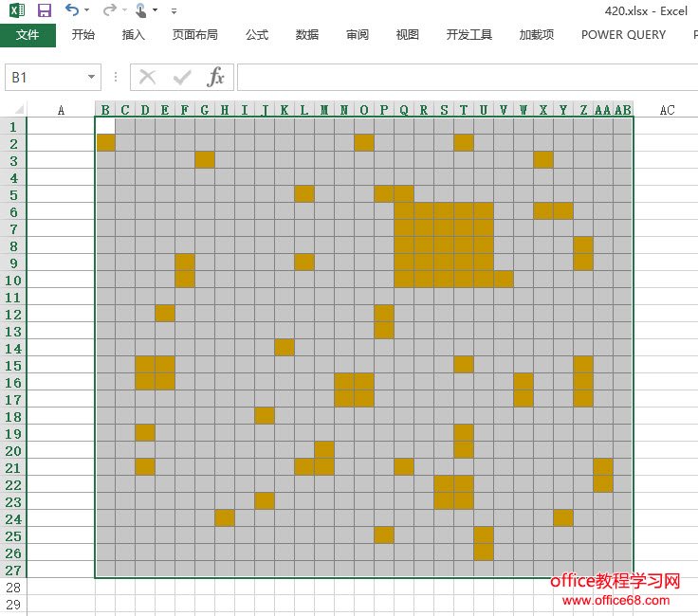Screen dimensions: 698x616
Task: Click the Select All corner triangle
Action: (18, 109)
